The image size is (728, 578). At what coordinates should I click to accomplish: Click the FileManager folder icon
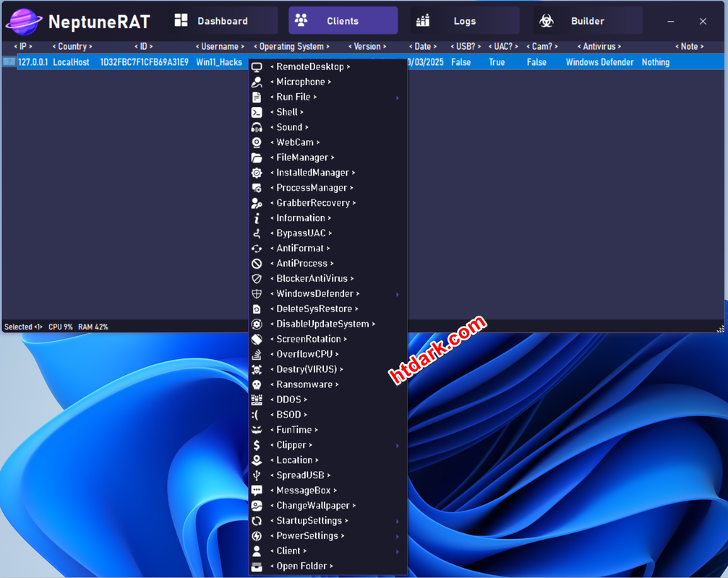click(x=257, y=158)
